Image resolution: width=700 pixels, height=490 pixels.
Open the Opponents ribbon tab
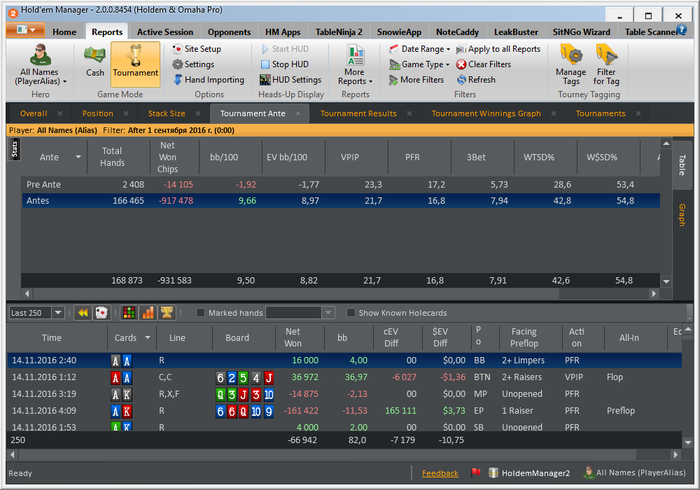229,32
